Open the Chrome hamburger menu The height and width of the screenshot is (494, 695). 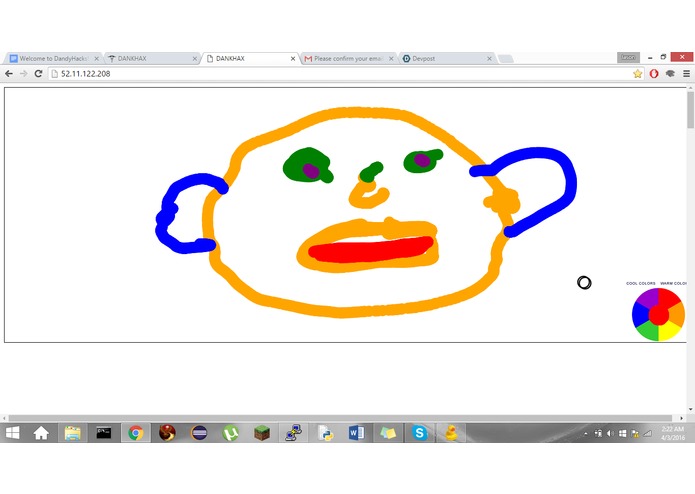[686, 74]
